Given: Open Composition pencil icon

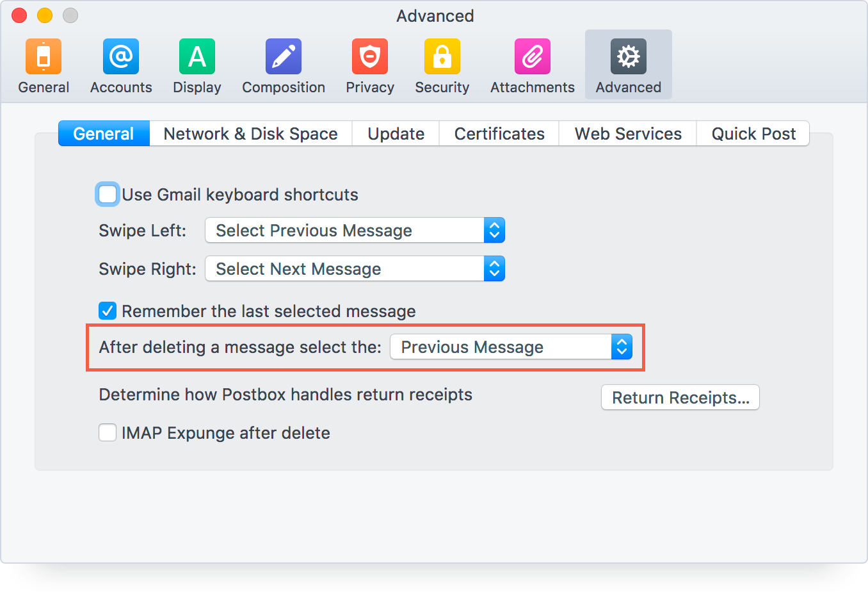Looking at the screenshot, I should pyautogui.click(x=284, y=57).
